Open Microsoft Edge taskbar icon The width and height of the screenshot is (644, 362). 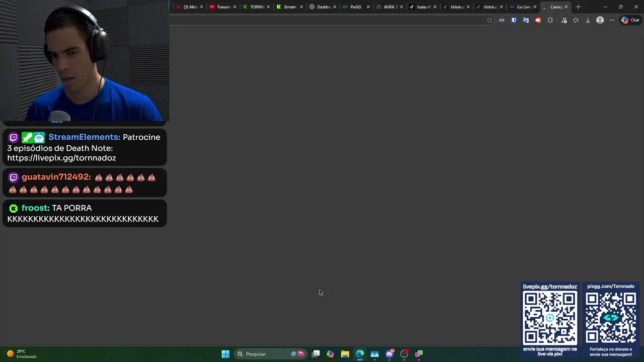(x=360, y=354)
